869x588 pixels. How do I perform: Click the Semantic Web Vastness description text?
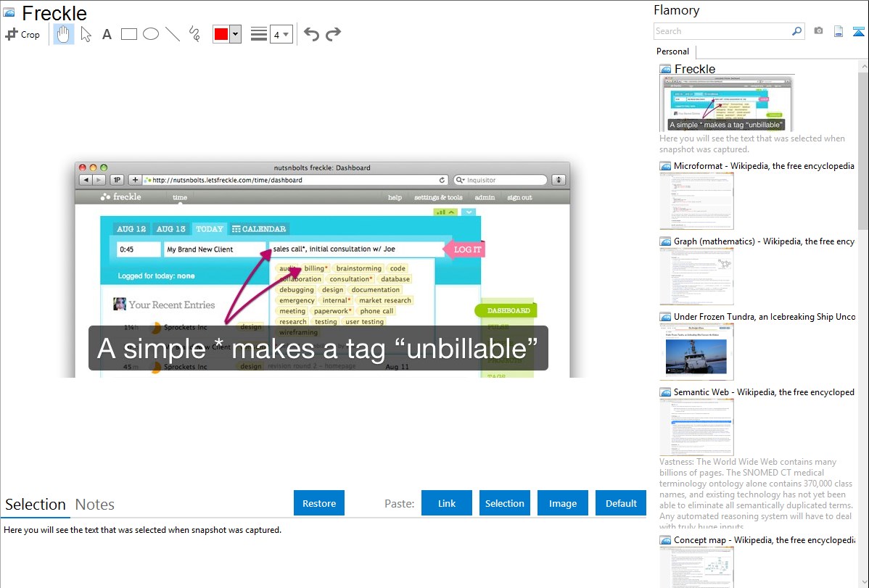tap(756, 494)
